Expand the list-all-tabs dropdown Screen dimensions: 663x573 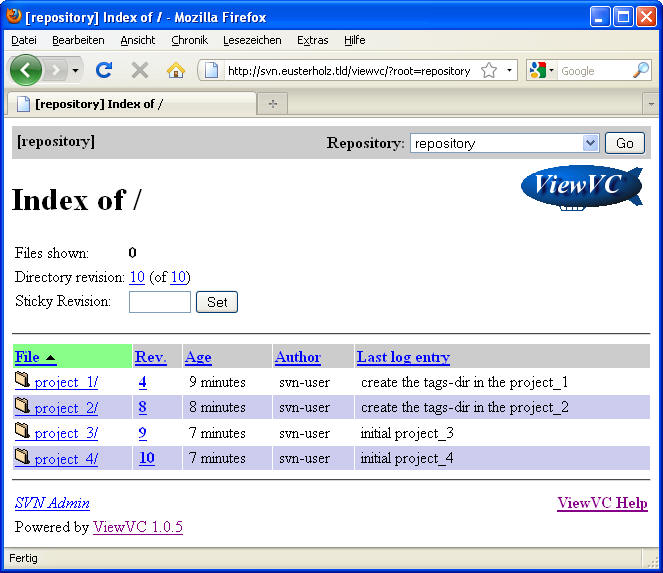click(x=650, y=104)
